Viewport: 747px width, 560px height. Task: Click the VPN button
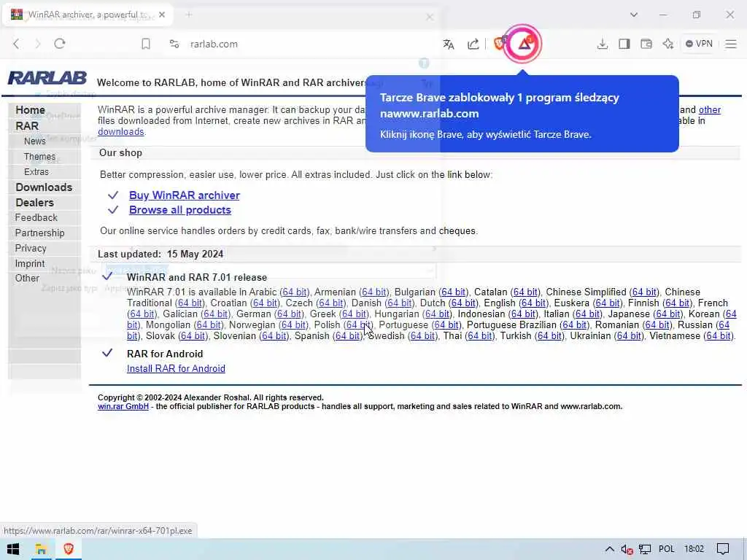coord(699,44)
